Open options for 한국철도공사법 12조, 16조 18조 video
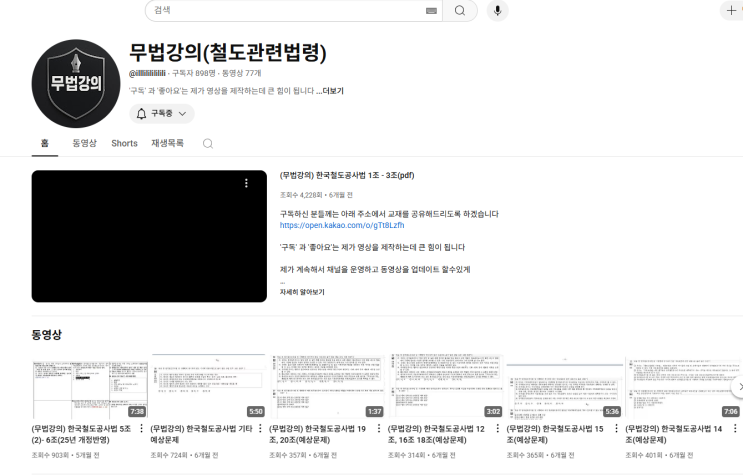The width and height of the screenshot is (743, 476). pyautogui.click(x=498, y=428)
